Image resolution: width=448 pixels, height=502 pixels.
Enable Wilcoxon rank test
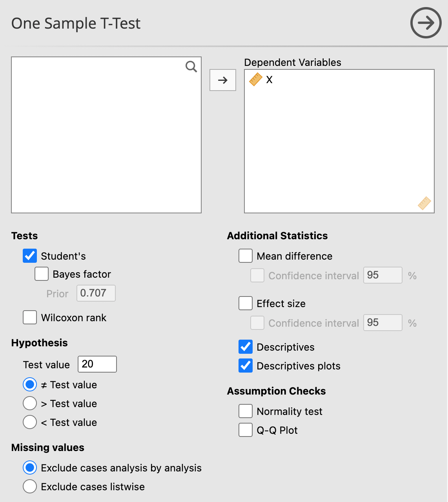[x=30, y=318]
